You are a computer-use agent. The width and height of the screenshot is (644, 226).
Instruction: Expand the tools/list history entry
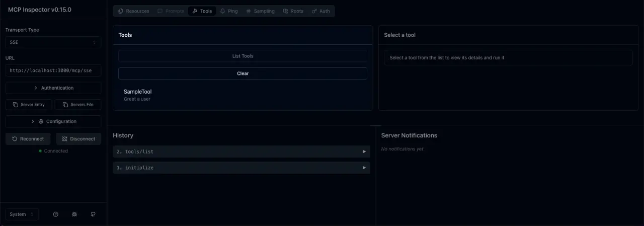[x=242, y=152]
